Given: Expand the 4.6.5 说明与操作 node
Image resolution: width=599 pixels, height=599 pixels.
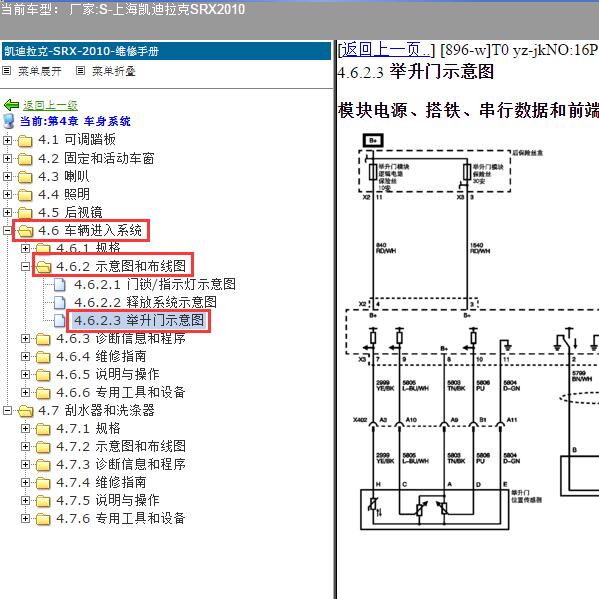Looking at the screenshot, I should point(25,374).
